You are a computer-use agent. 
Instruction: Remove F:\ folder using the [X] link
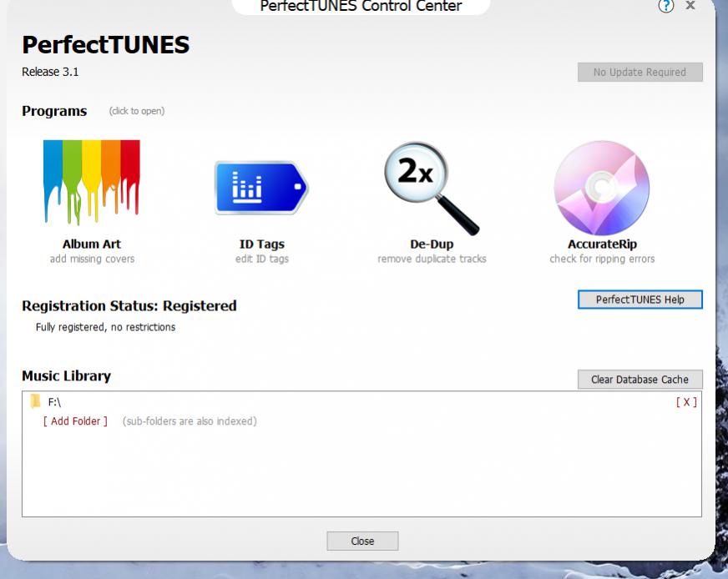pyautogui.click(x=686, y=402)
